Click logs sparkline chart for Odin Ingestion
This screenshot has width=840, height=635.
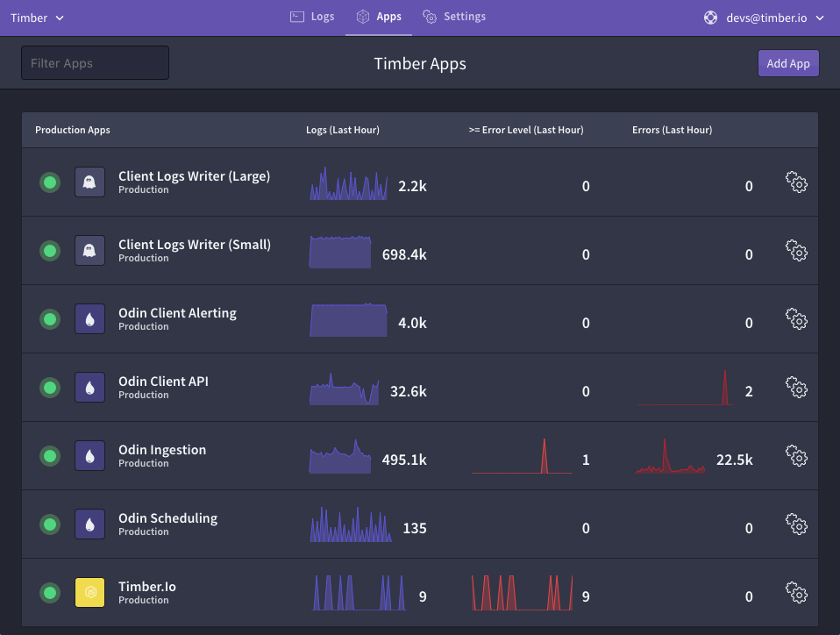[340, 457]
